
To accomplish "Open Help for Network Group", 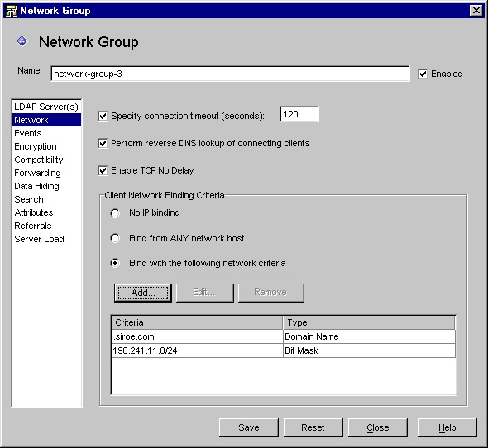I will [x=447, y=427].
